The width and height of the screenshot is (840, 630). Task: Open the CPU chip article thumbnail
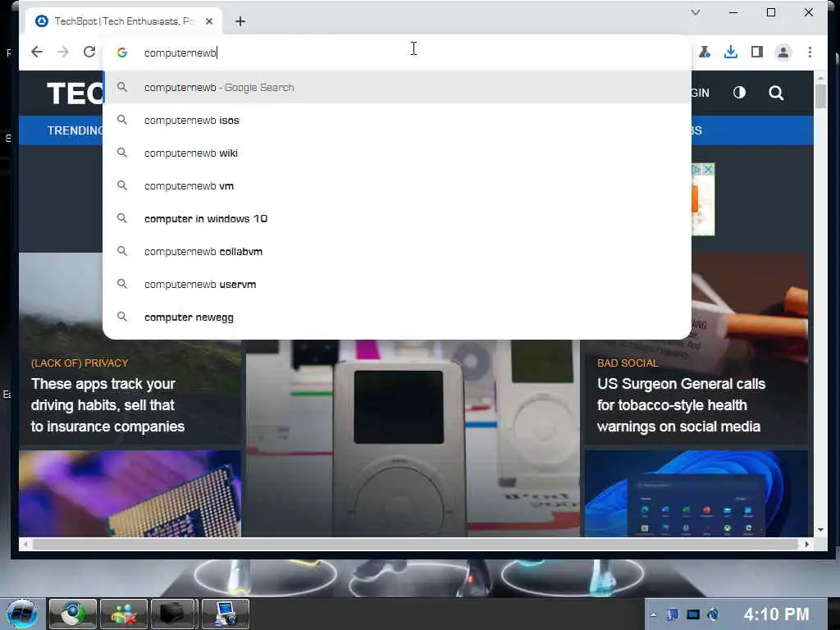point(130,493)
